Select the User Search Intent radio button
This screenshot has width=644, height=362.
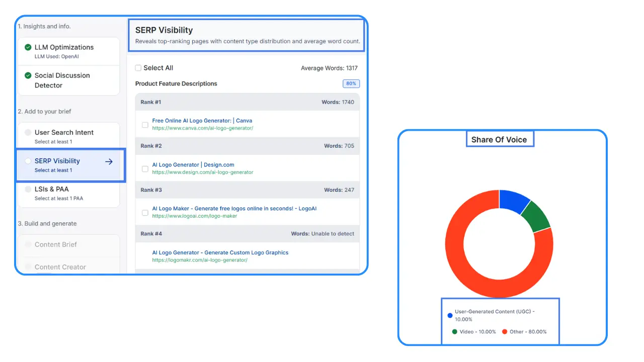[x=28, y=132]
